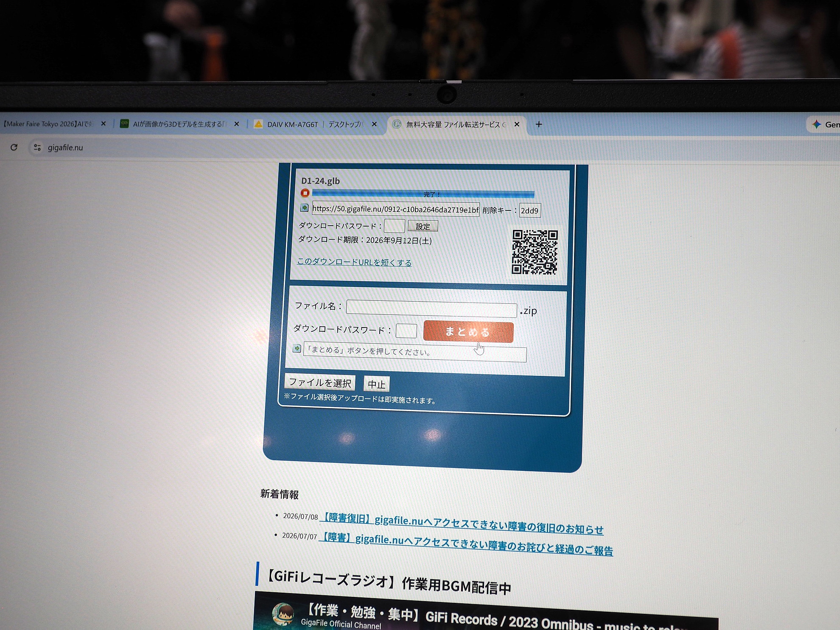Viewport: 840px width, 630px height.
Task: Click the ファイル名 zip name field
Action: (431, 309)
